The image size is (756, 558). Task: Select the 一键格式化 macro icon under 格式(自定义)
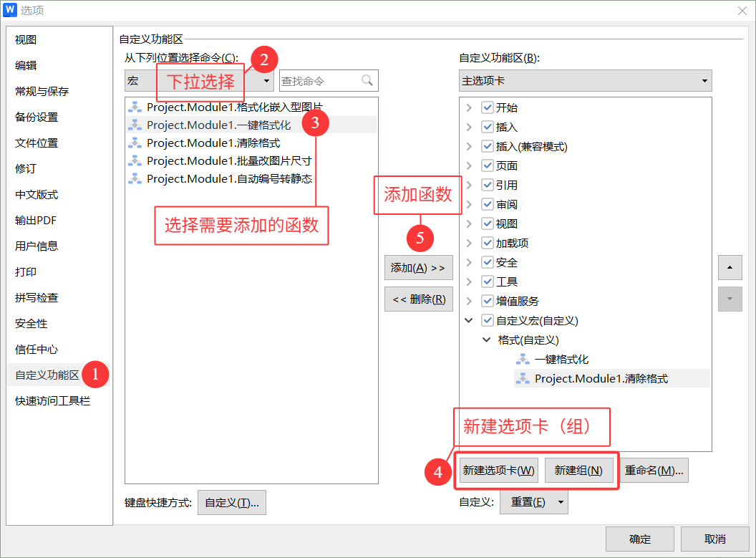pyautogui.click(x=522, y=359)
